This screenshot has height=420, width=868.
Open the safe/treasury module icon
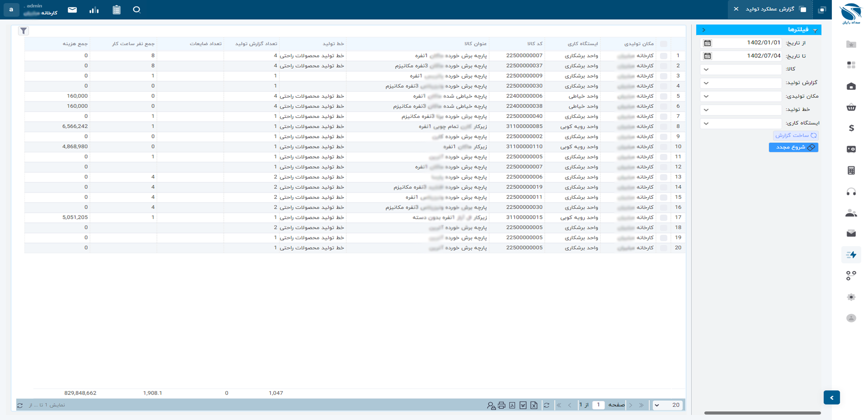[x=851, y=149]
